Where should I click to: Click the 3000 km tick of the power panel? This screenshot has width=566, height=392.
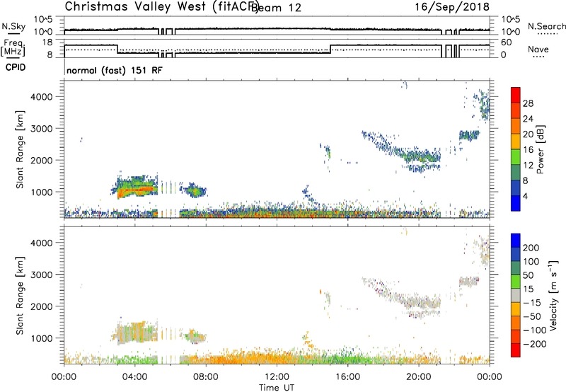coord(42,129)
